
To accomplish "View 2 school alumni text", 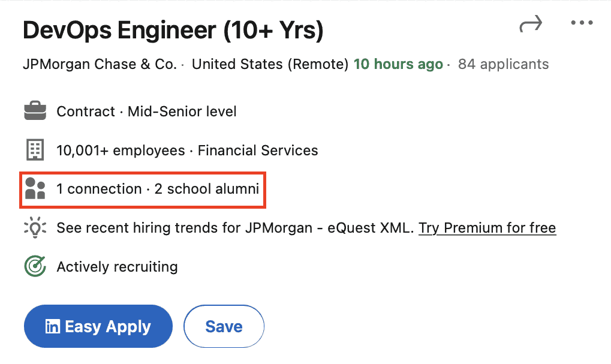I will (x=206, y=189).
